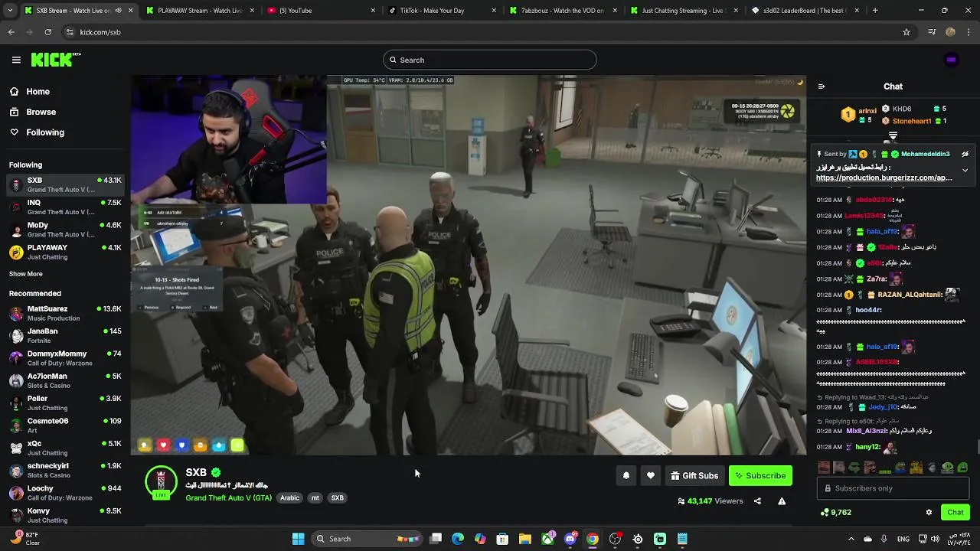The height and width of the screenshot is (551, 980).
Task: Open username RAZAN_ALQahtani in chat
Action: (x=910, y=295)
